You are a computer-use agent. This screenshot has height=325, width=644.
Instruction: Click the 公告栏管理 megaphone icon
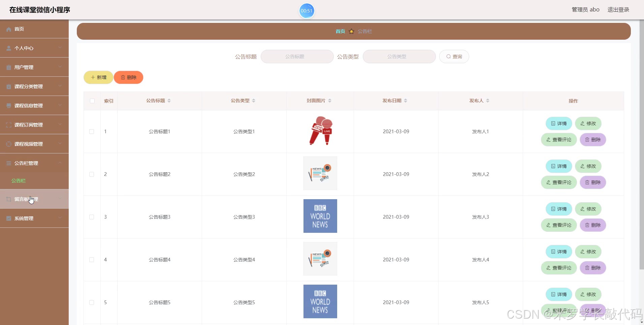[x=8, y=163]
